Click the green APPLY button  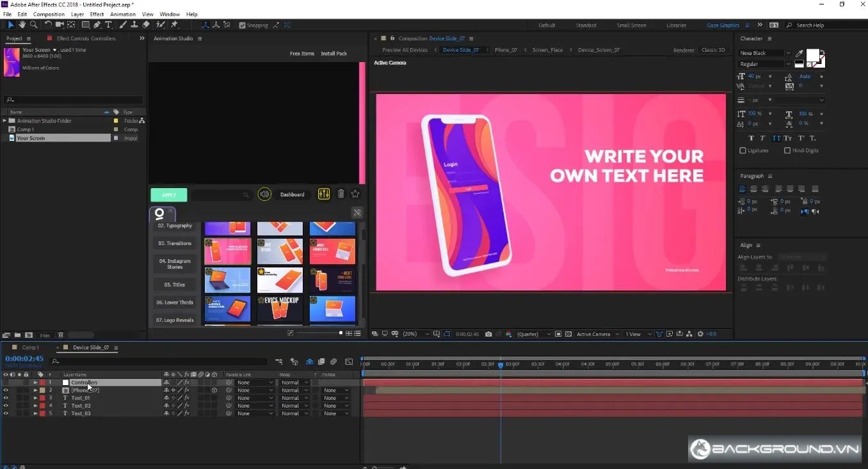[169, 195]
